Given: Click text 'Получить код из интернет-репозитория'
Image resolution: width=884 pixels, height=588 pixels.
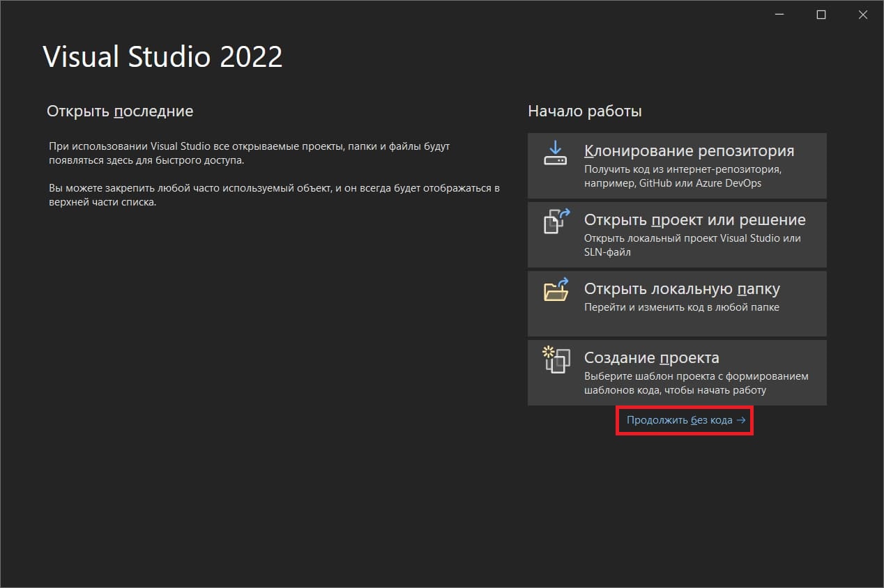Looking at the screenshot, I should (682, 169).
